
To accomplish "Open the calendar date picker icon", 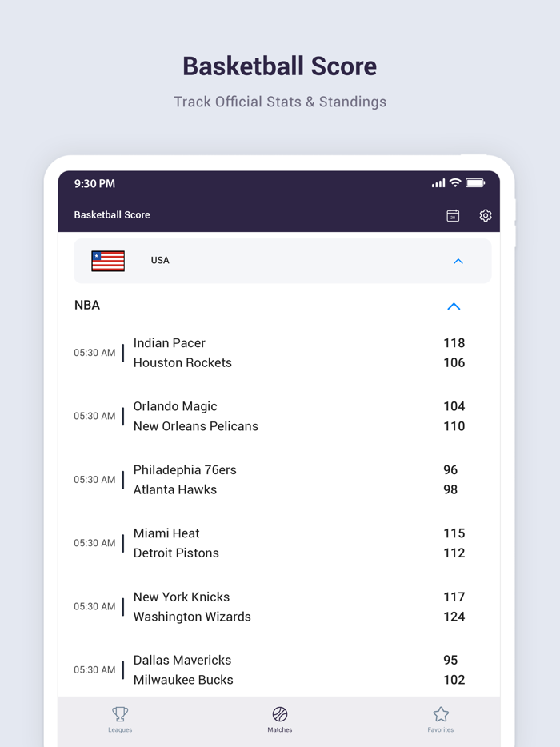I will coord(452,215).
